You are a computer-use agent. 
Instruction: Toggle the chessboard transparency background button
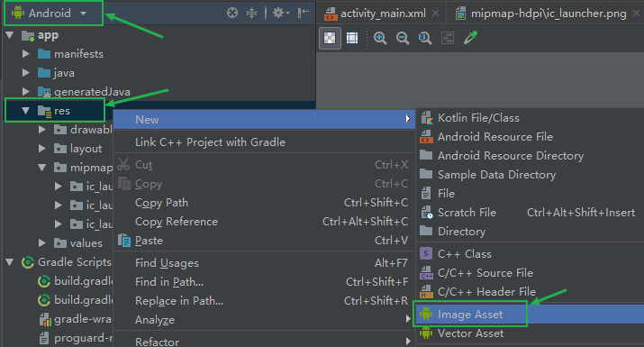(330, 38)
